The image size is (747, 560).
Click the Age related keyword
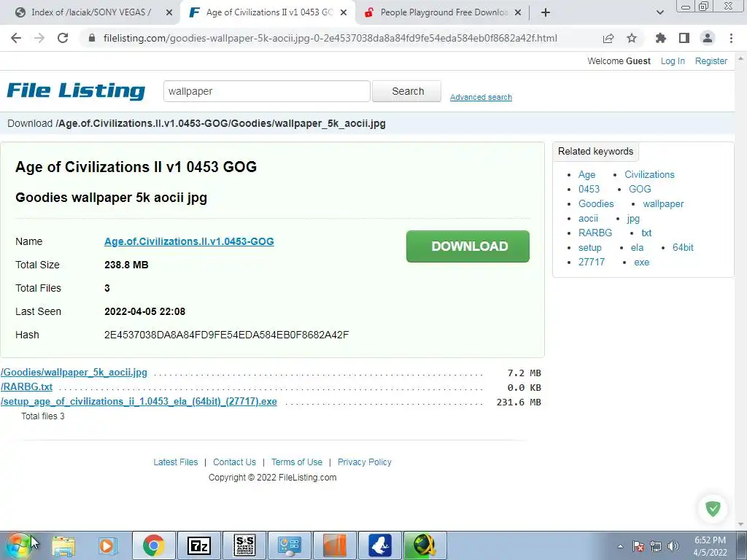(587, 175)
